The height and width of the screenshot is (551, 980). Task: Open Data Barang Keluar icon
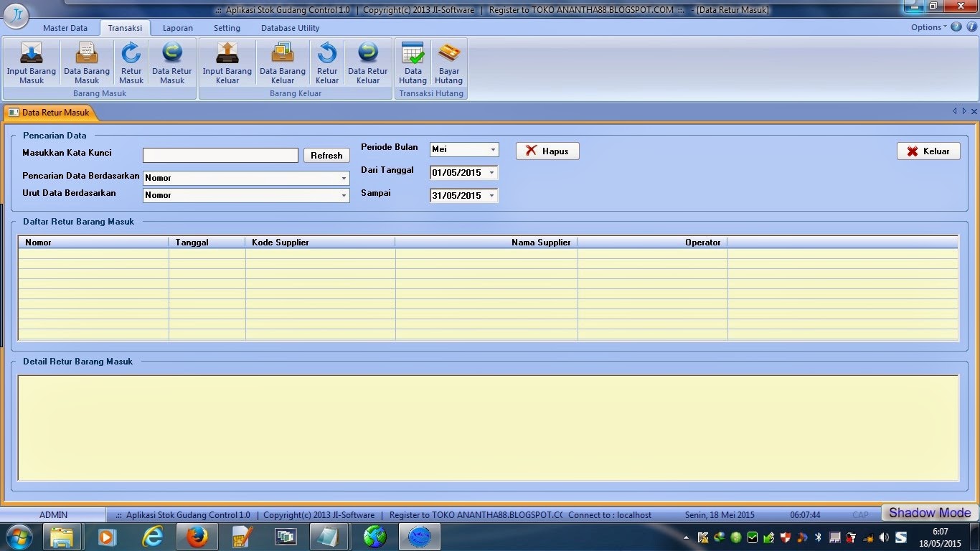tap(283, 63)
